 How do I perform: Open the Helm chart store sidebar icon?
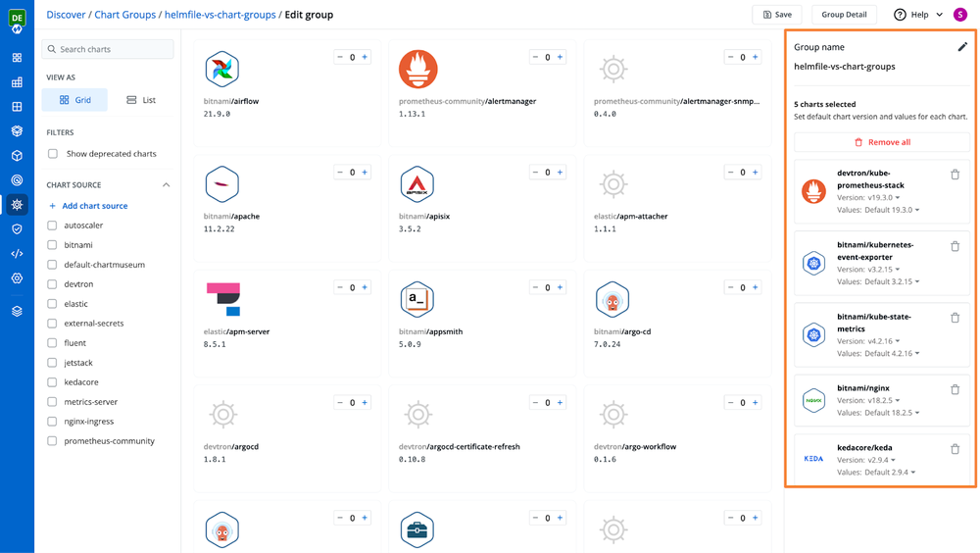pyautogui.click(x=17, y=205)
